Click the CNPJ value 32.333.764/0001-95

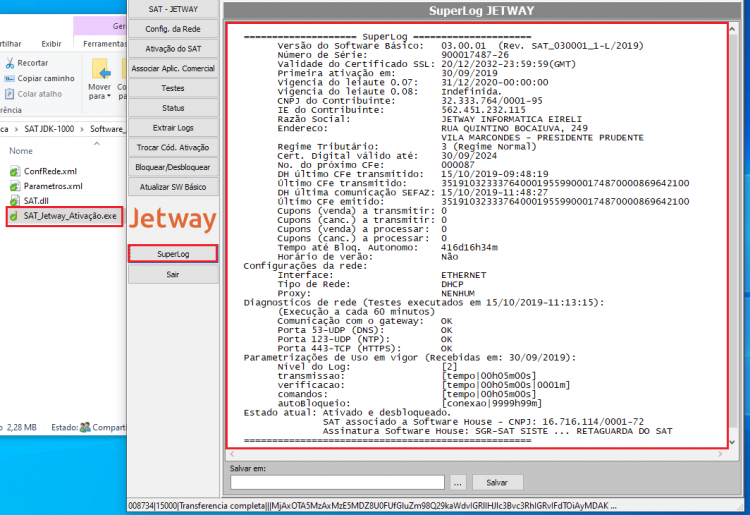[492, 101]
